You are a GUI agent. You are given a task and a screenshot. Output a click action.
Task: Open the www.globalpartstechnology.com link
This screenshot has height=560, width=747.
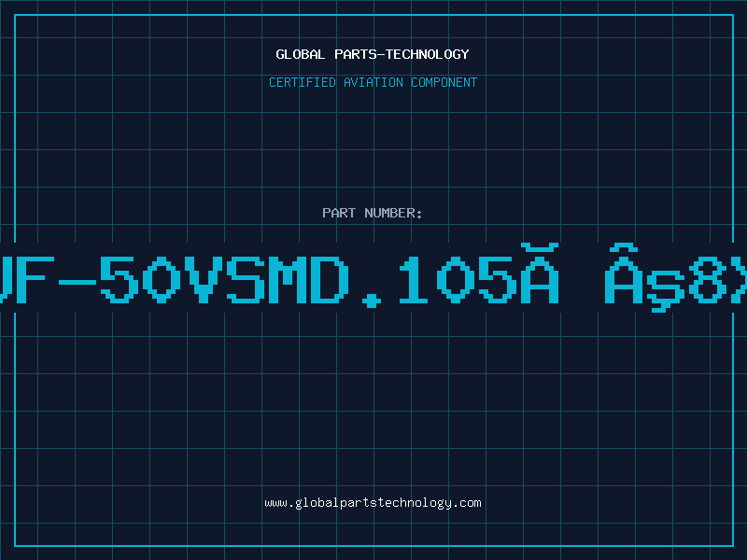pyautogui.click(x=373, y=503)
